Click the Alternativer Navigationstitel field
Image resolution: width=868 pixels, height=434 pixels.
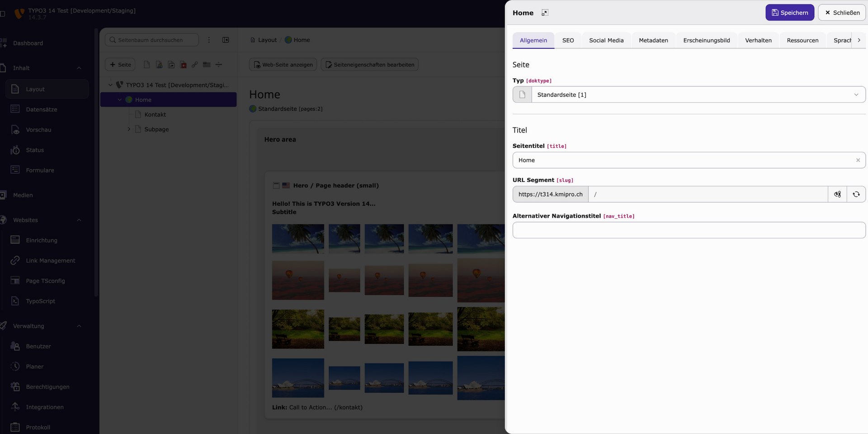(x=689, y=230)
